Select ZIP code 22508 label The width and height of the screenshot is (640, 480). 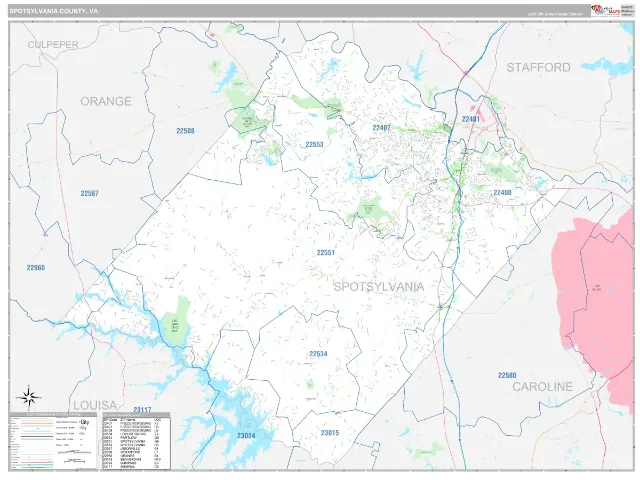pos(185,131)
